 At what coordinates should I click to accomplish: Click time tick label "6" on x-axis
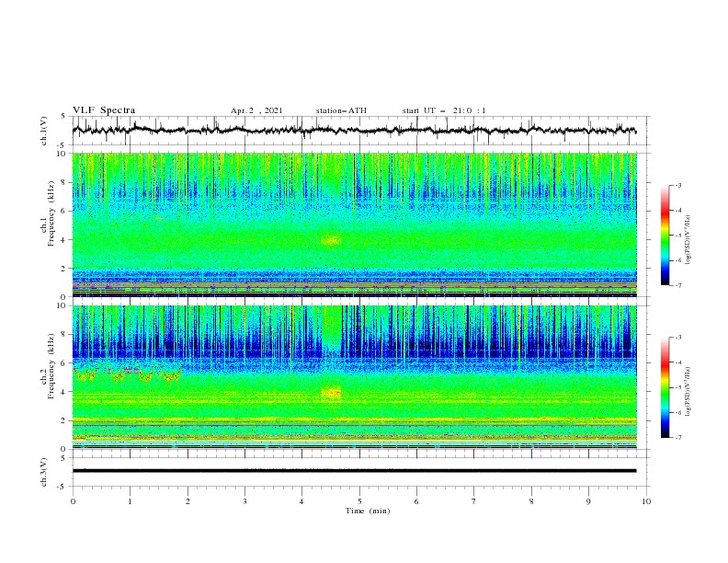[x=416, y=501]
